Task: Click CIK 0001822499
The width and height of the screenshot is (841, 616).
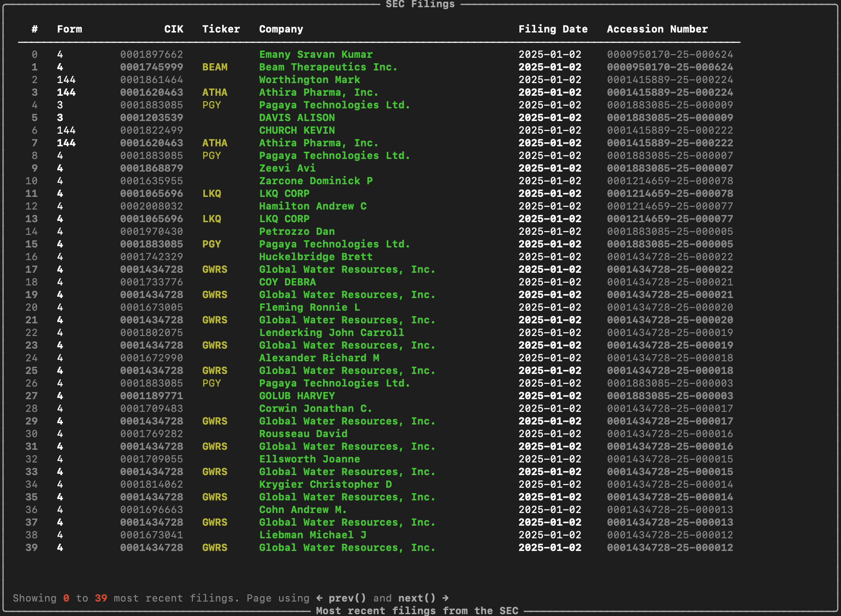Action: (151, 130)
